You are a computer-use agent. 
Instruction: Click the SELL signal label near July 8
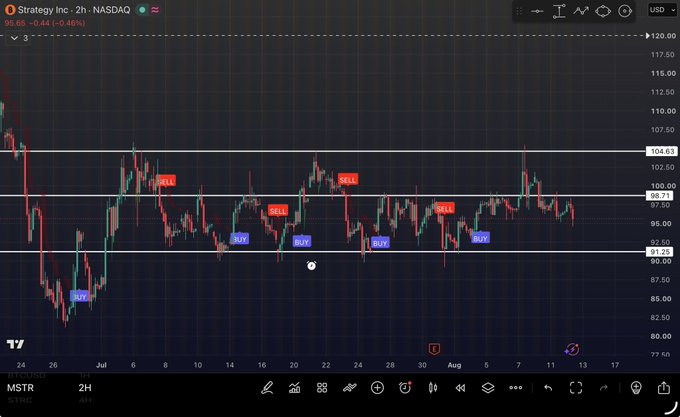166,181
